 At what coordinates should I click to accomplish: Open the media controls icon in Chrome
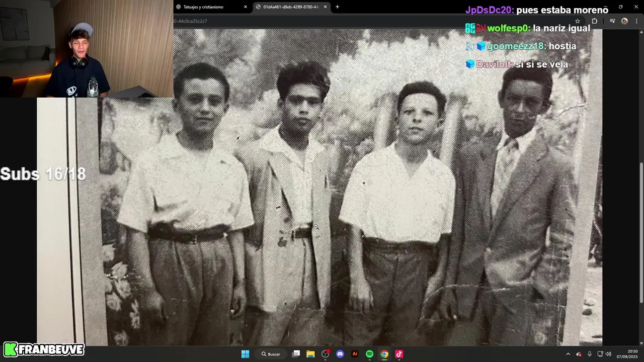pos(612,21)
